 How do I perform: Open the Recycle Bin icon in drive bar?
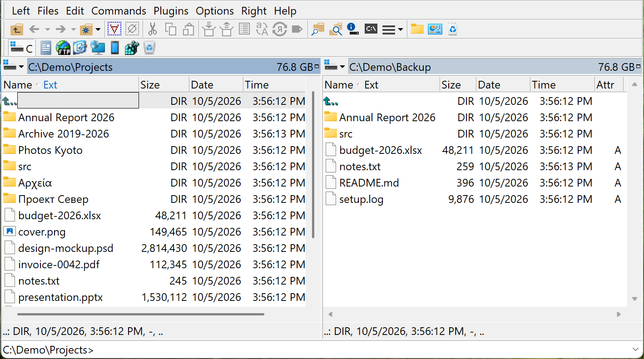(149, 47)
